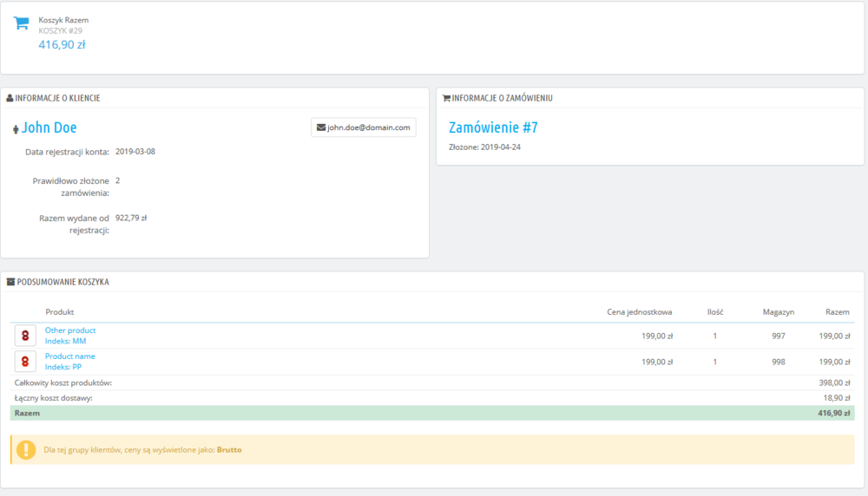This screenshot has width=868, height=496.
Task: Click the Indeks: MM reference link
Action: [65, 341]
